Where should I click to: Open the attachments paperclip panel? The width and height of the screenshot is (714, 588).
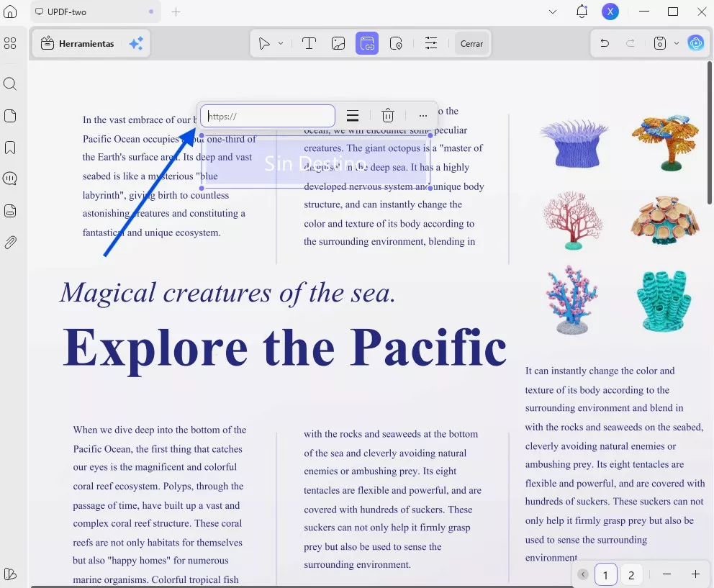[x=10, y=243]
